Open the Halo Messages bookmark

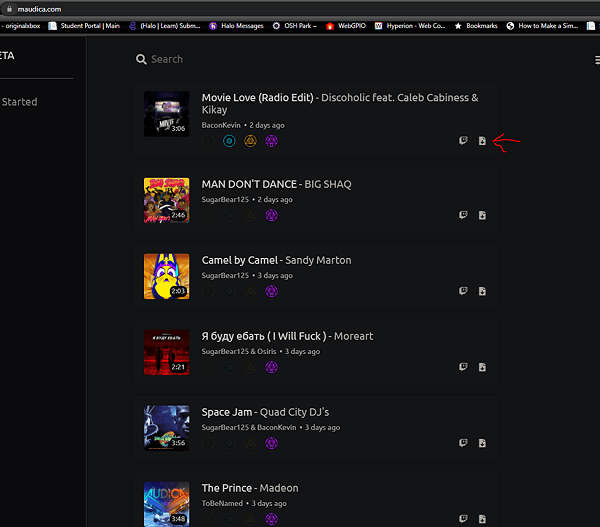(x=236, y=26)
